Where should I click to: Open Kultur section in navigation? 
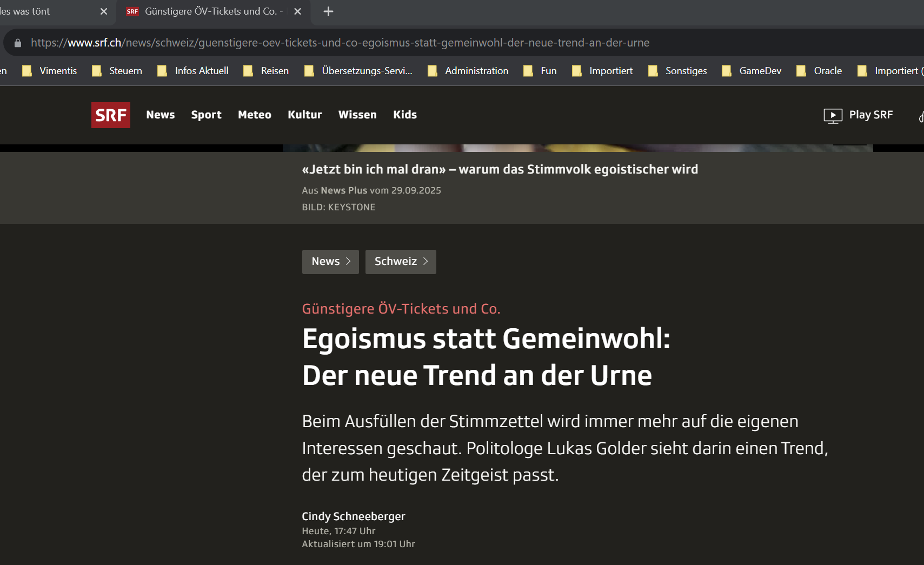coord(304,115)
